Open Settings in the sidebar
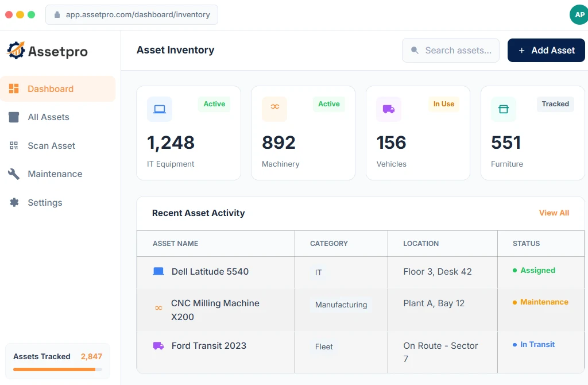588x385 pixels. click(45, 203)
